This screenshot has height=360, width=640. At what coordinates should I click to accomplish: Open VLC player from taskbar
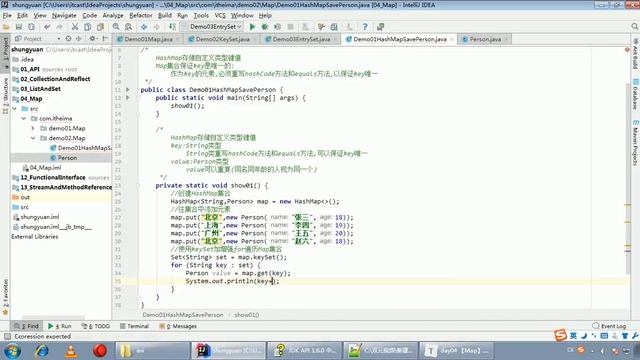pos(71,351)
